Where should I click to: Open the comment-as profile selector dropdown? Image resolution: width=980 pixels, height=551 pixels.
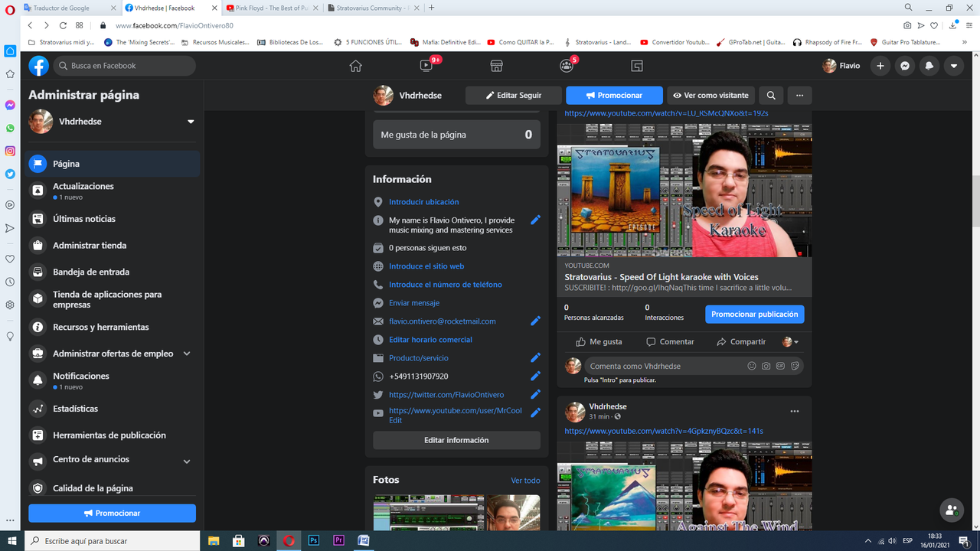791,342
